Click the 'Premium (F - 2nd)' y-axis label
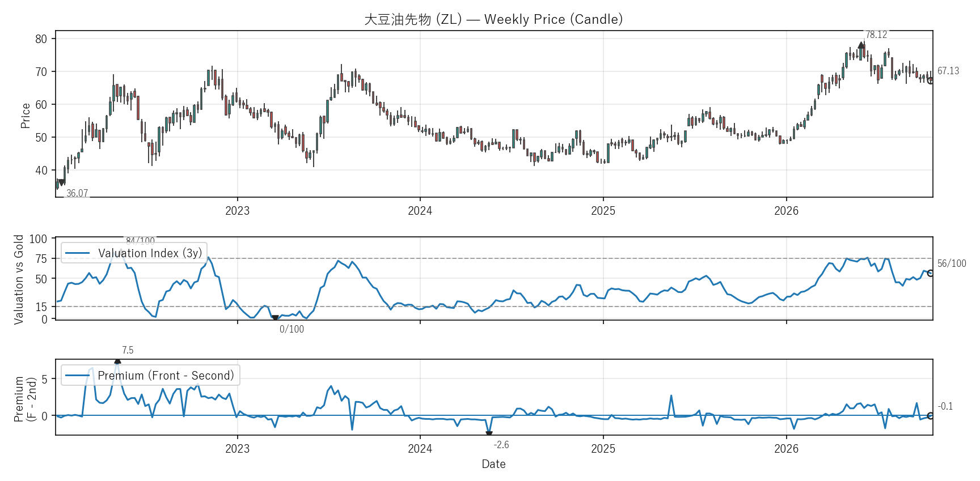980x481 pixels. pyautogui.click(x=25, y=399)
